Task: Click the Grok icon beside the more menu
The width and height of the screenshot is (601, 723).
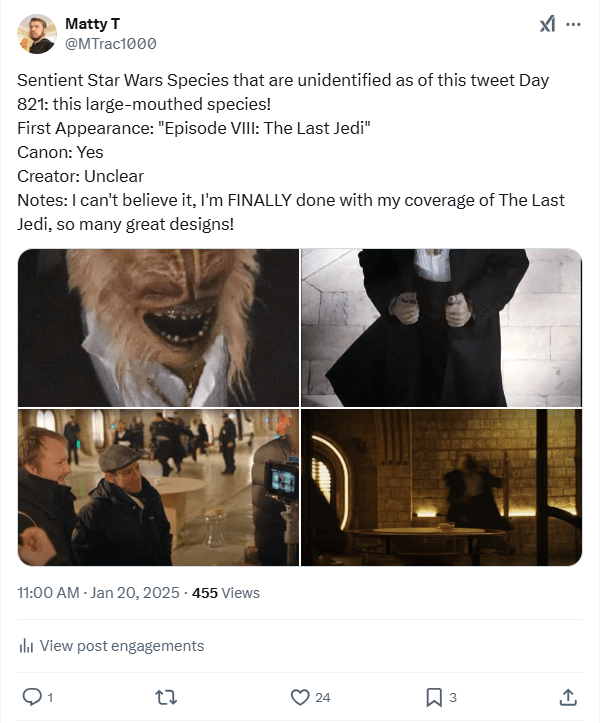Action: point(547,24)
